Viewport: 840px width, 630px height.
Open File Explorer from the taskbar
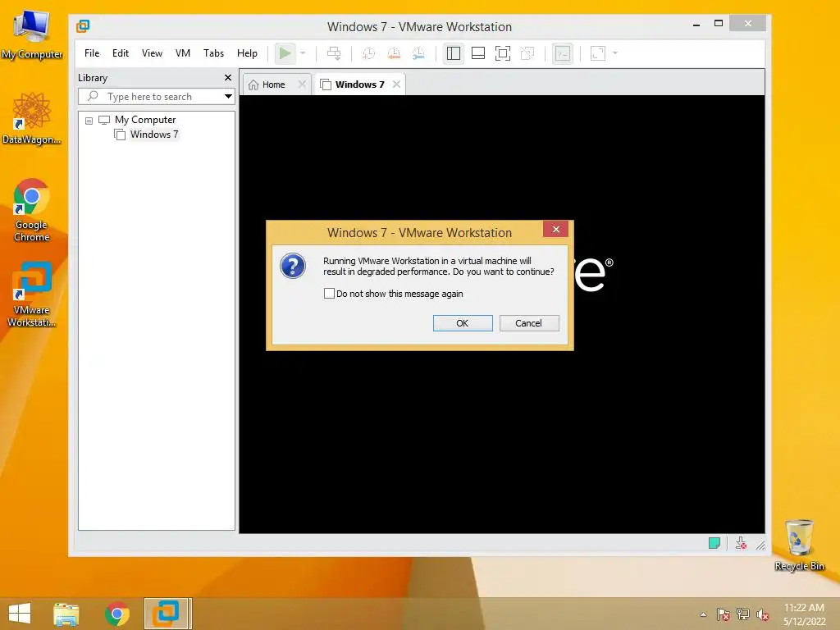click(x=66, y=614)
